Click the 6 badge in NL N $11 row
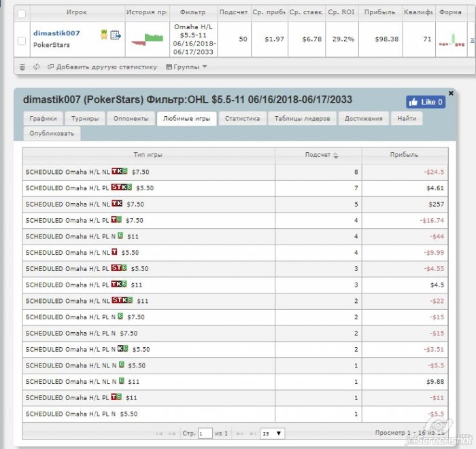The height and width of the screenshot is (449, 476). click(122, 380)
